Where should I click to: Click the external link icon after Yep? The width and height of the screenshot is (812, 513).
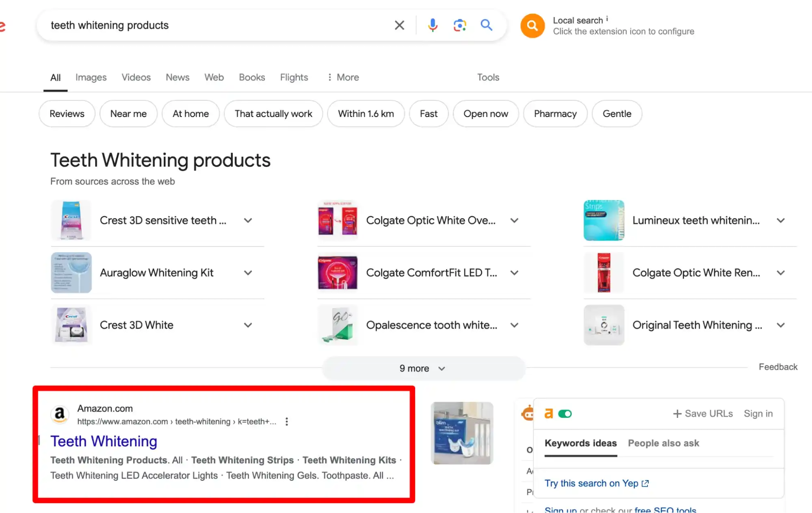[x=645, y=483]
